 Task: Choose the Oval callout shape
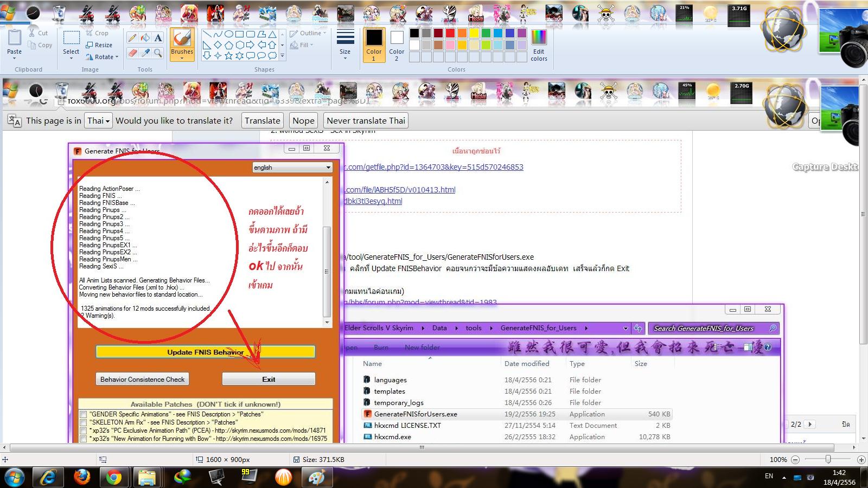point(261,55)
